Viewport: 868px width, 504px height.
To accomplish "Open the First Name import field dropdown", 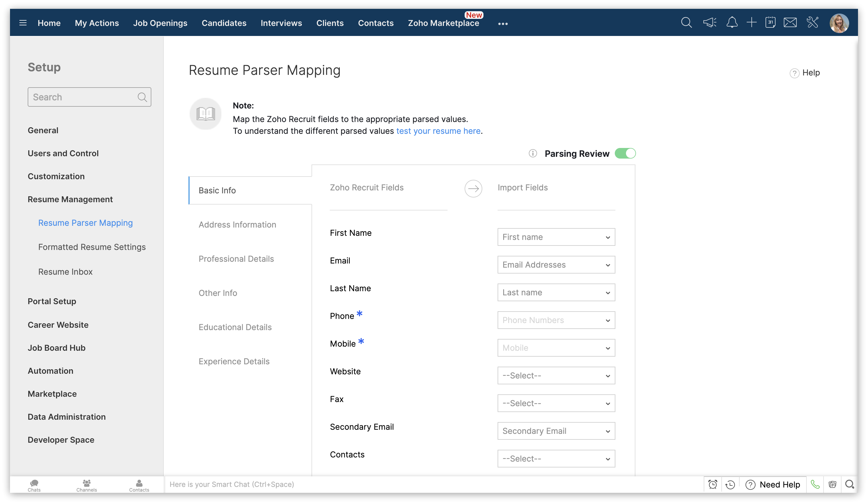I will tap(556, 237).
